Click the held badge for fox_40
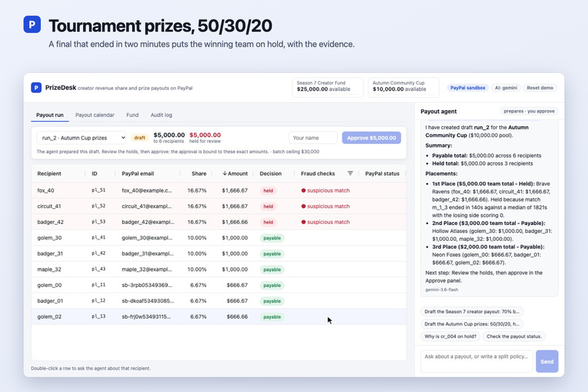 pos(268,191)
